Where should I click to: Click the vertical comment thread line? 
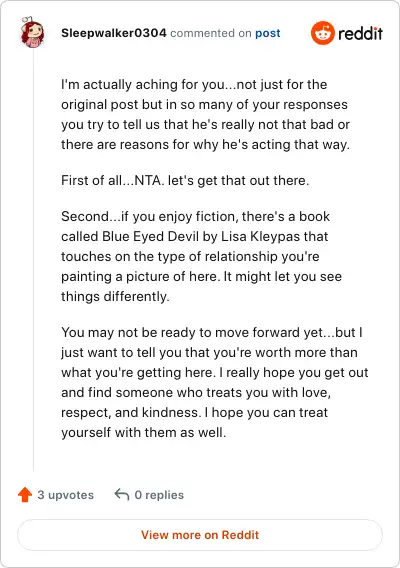click(x=33, y=259)
